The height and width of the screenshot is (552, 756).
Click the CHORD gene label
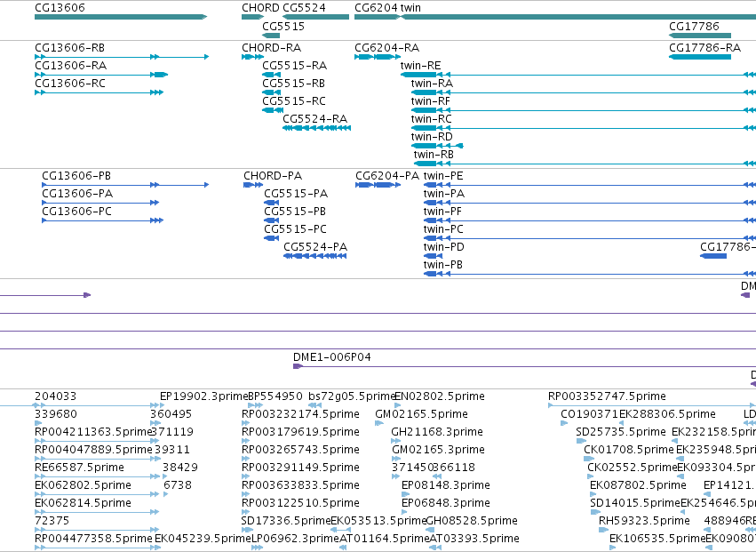pos(260,8)
